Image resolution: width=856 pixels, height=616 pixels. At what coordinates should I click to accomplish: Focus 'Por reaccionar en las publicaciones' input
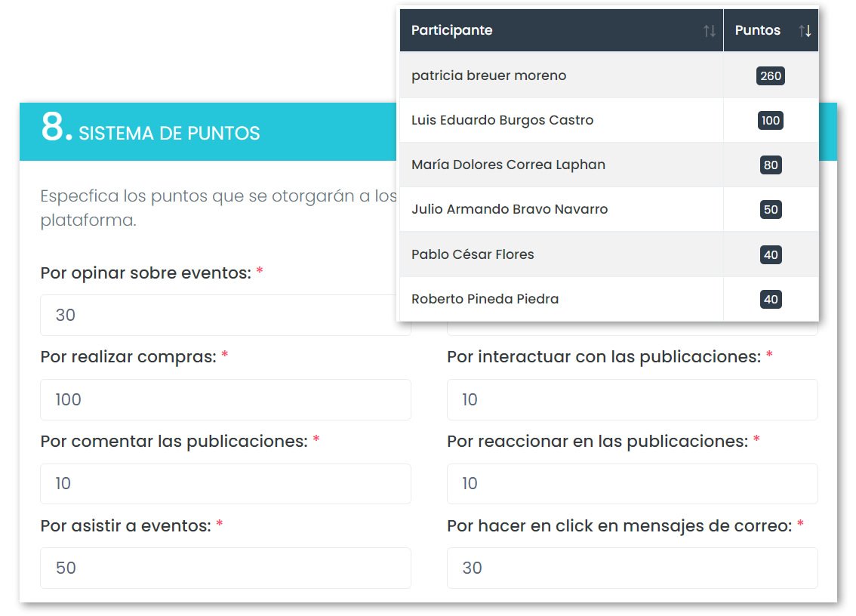(632, 484)
